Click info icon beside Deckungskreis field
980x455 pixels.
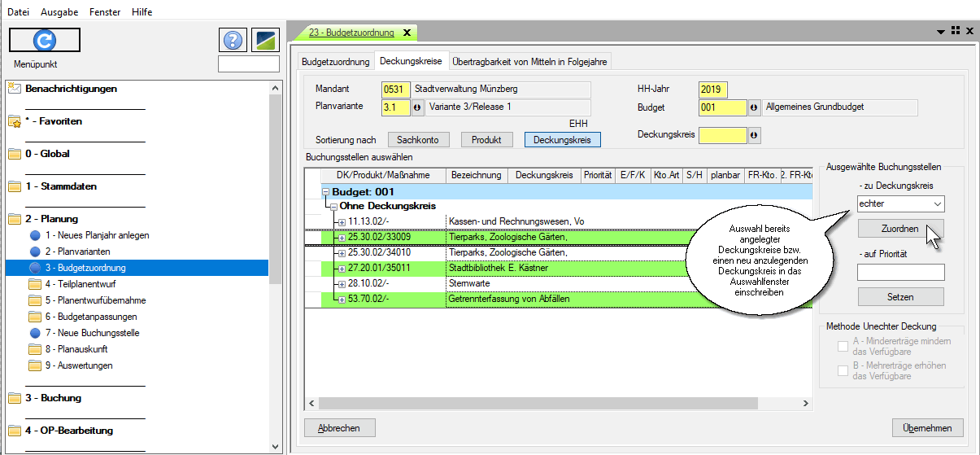(754, 135)
